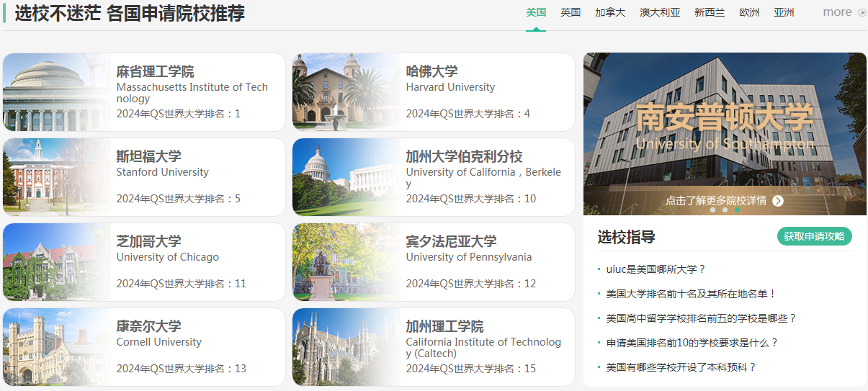The image size is (868, 391).
Task: Open the 宾夕法尼亚大学 title link
Action: click(451, 242)
